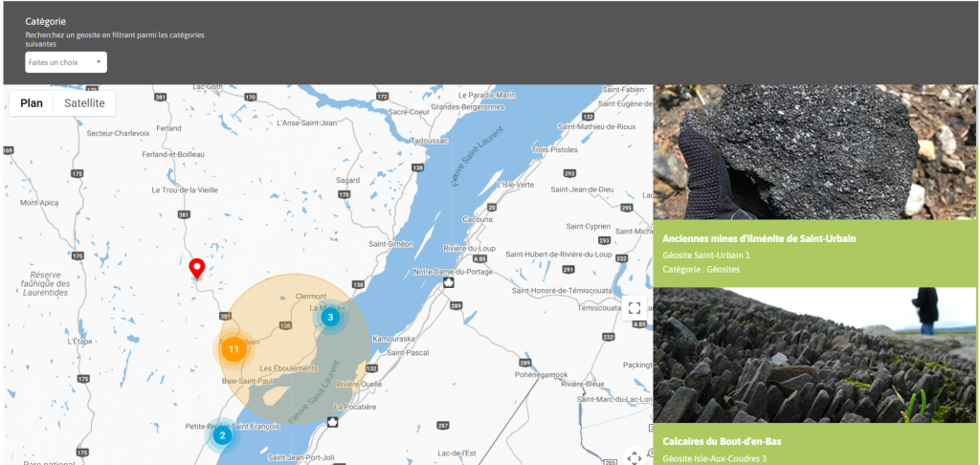Open the orange cluster marker labeled 11
This screenshot has width=980, height=465.
point(234,348)
